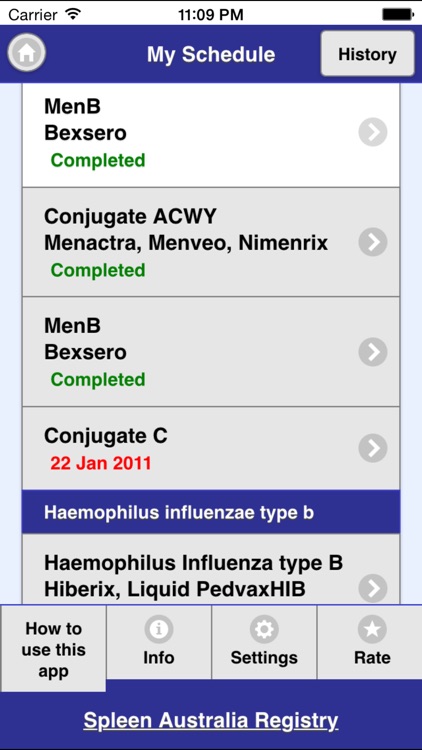
Task: Expand first MenB Bexsero chevron arrow
Action: coord(373,132)
